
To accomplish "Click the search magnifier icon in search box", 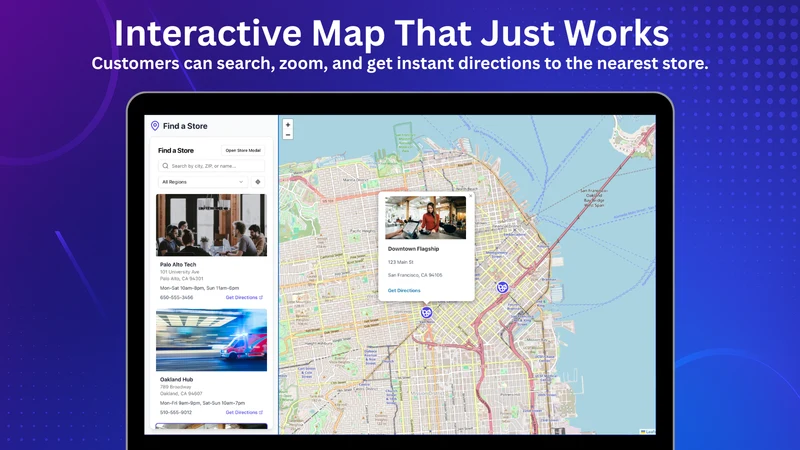I will click(165, 166).
